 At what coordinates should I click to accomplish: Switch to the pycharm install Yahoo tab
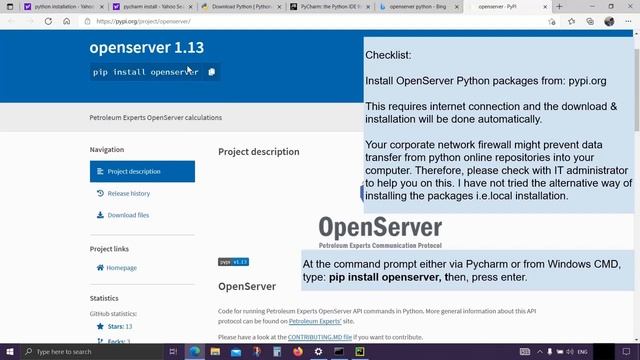click(153, 7)
